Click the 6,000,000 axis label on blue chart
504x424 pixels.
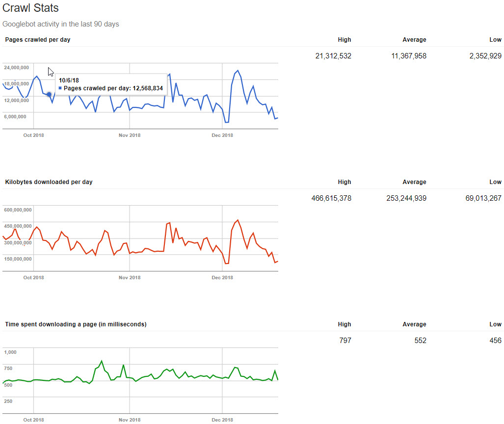(x=15, y=116)
